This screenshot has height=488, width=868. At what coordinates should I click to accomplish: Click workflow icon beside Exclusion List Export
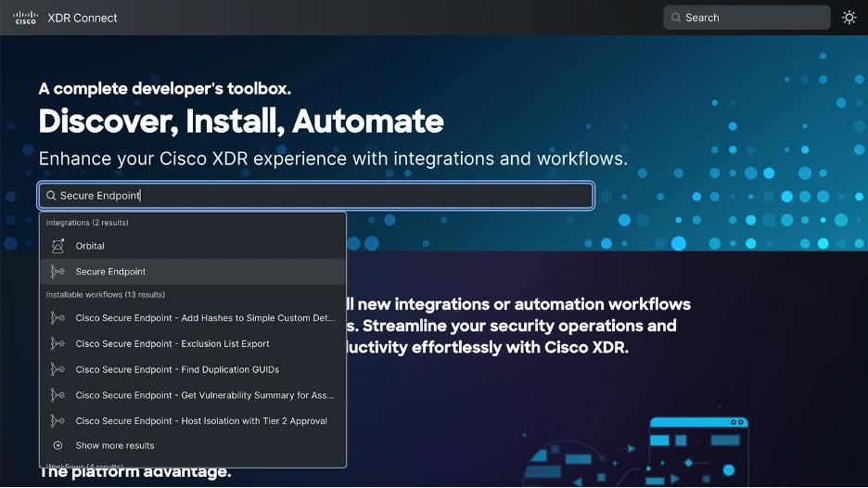pyautogui.click(x=57, y=343)
